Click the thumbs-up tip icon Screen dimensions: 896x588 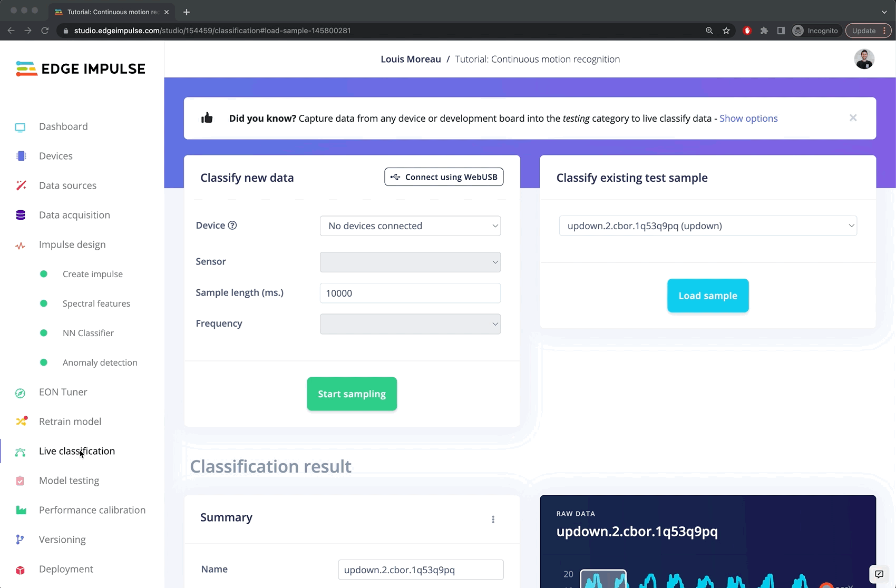(x=207, y=117)
